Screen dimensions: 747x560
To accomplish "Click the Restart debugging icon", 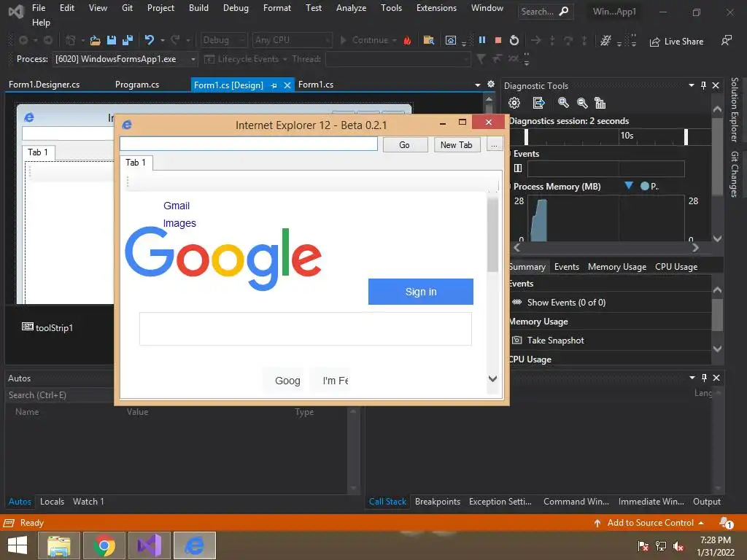I will (x=514, y=41).
